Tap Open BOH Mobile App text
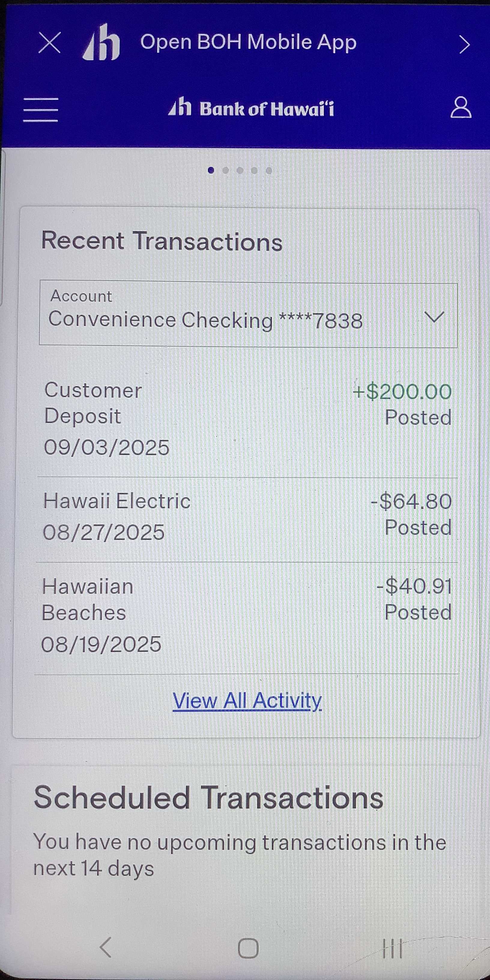 pos(248,42)
